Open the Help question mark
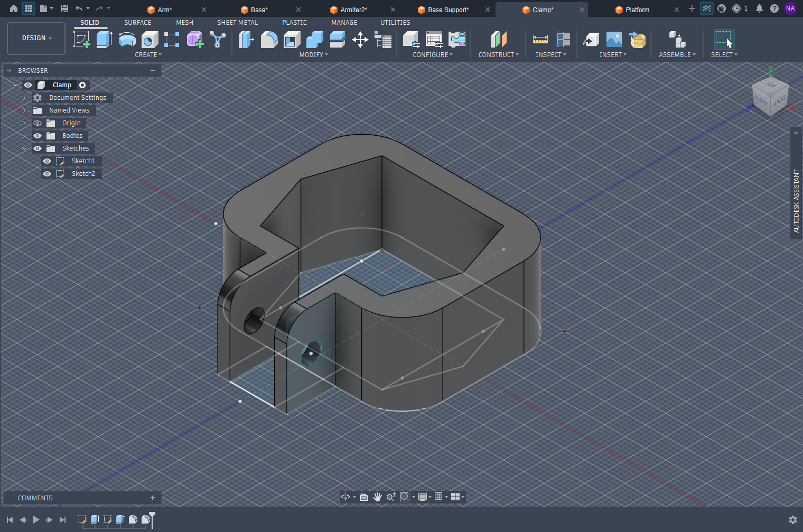803x532 pixels. click(x=774, y=8)
